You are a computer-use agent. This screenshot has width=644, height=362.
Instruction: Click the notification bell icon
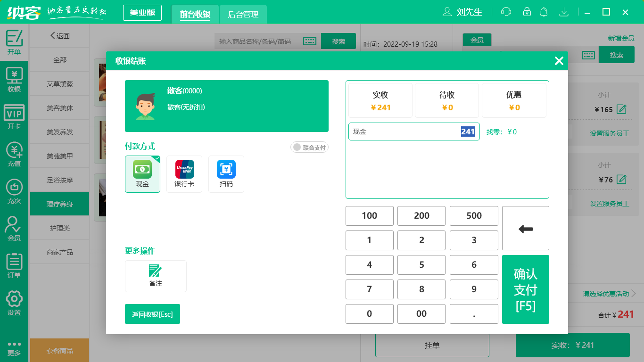click(544, 12)
